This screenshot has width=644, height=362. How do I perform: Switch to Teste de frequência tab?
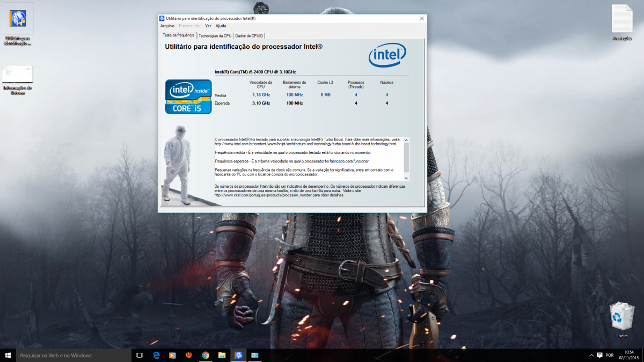179,35
